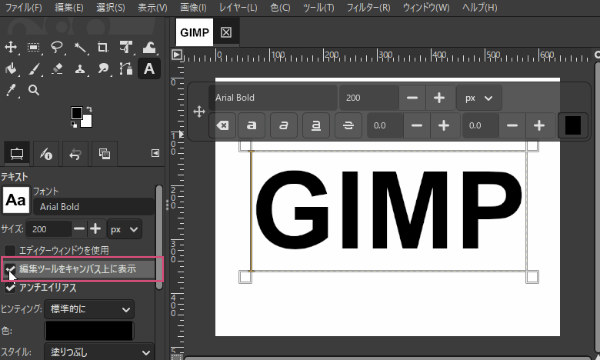Open the ファイル(F) menu
Viewport: 600px width, 360px height.
pyautogui.click(x=24, y=8)
